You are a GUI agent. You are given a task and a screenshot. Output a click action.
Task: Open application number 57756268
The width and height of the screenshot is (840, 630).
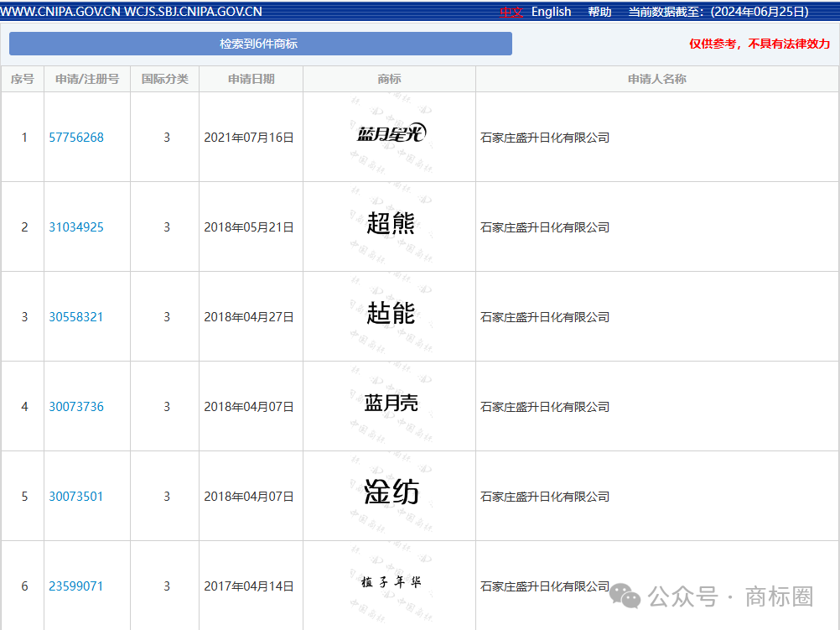coord(76,138)
